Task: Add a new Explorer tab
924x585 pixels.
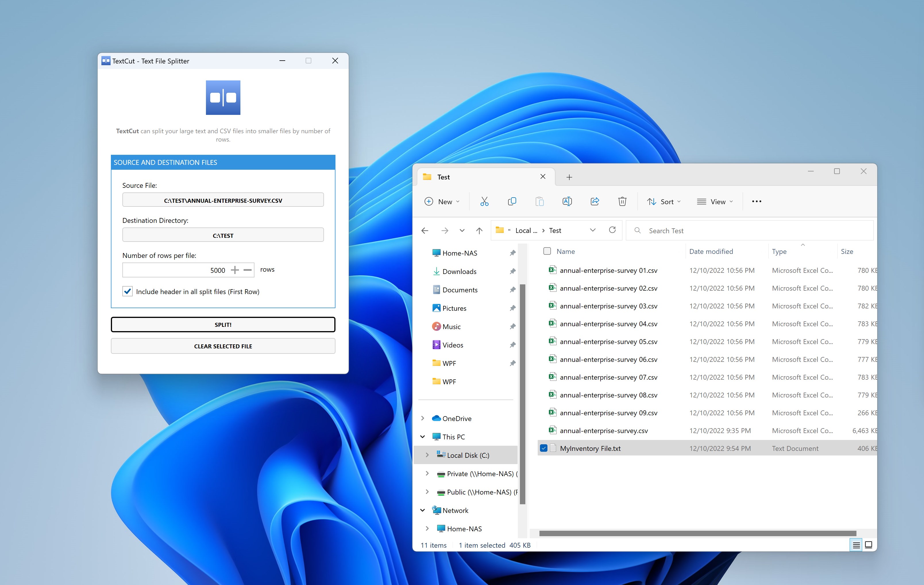Action: pyautogui.click(x=570, y=177)
